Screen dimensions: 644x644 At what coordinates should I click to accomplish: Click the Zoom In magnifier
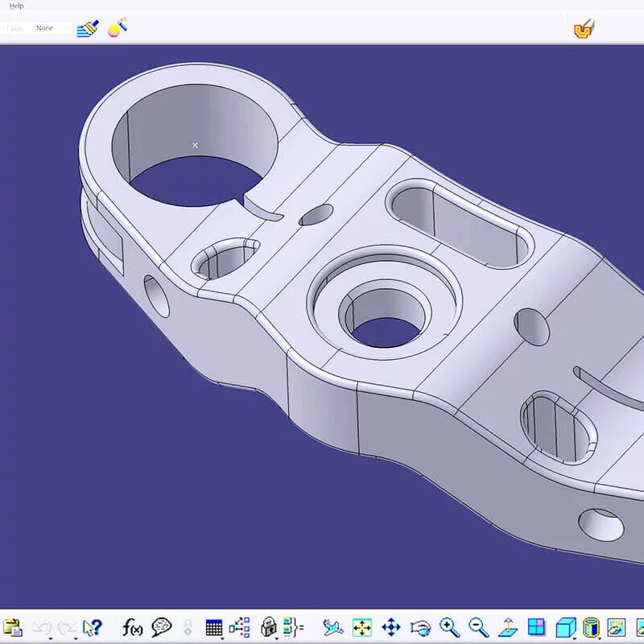449,627
